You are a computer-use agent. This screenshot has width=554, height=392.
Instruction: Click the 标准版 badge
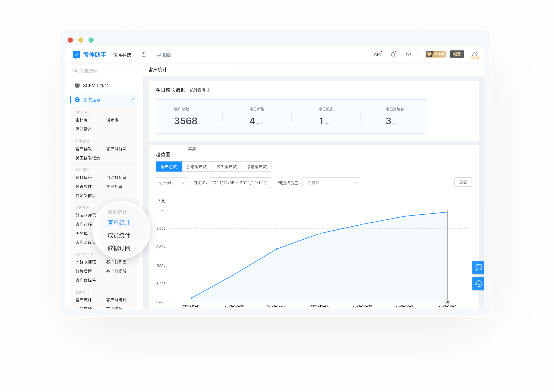tap(436, 54)
